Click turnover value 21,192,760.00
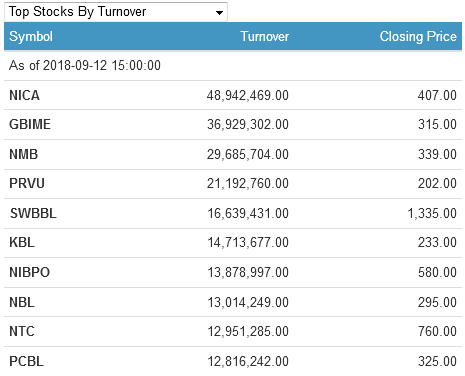Screen dimensions: 465x376 pos(248,183)
